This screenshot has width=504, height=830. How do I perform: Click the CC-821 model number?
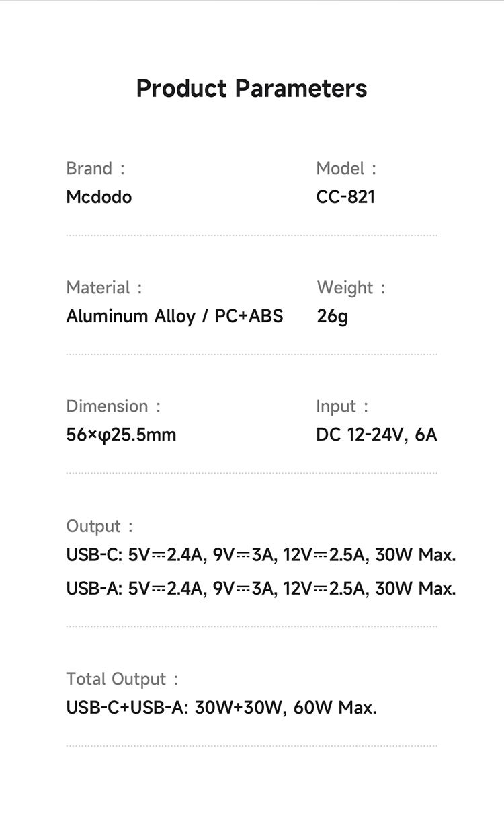345,197
